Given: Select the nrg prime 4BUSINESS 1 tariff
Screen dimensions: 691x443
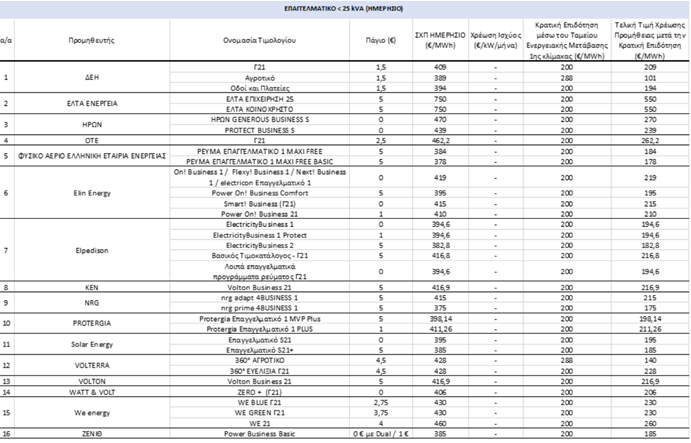Looking at the screenshot, I should click(260, 308).
